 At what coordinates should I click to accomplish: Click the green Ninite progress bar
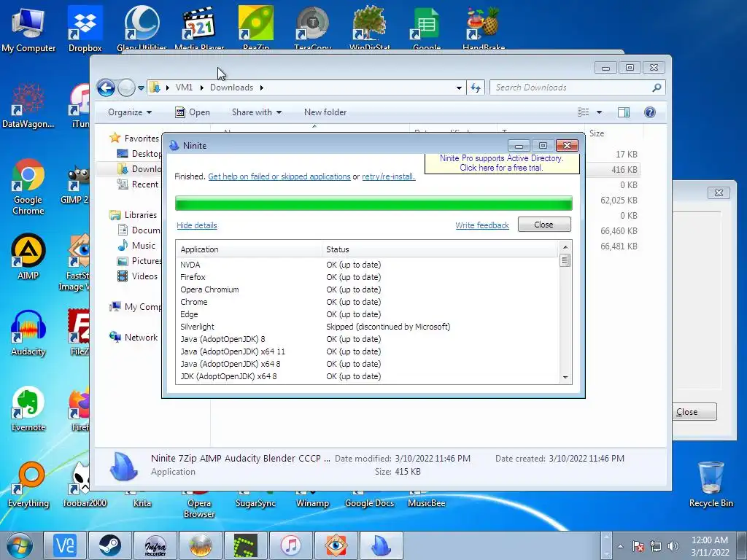[373, 203]
